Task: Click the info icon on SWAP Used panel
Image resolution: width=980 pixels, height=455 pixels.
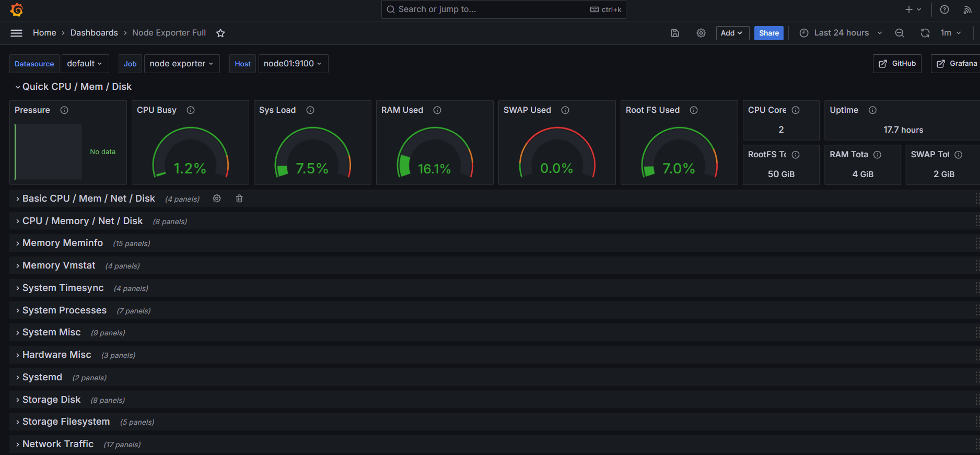Action: click(565, 110)
